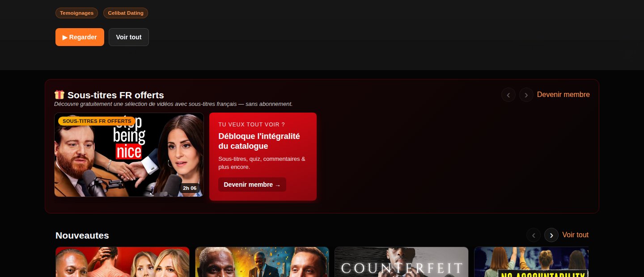Click the gift icon beside Sous-titres FR offerts
The height and width of the screenshot is (277, 644).
click(59, 95)
